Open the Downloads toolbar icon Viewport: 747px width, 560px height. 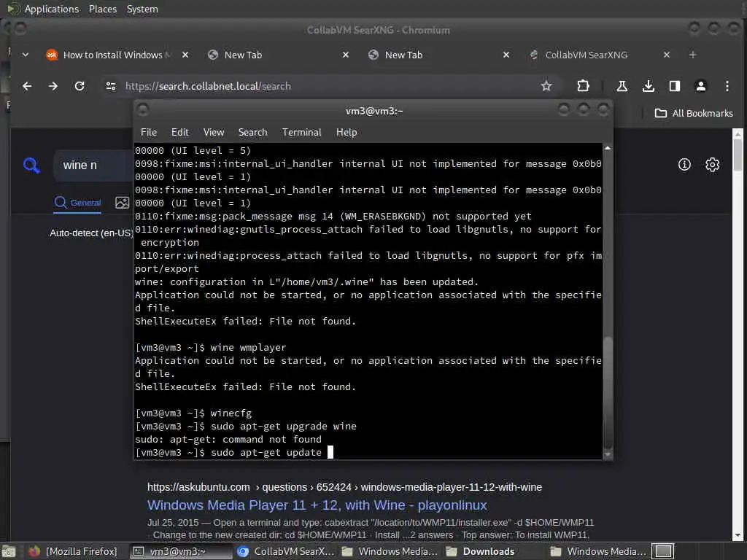click(649, 86)
